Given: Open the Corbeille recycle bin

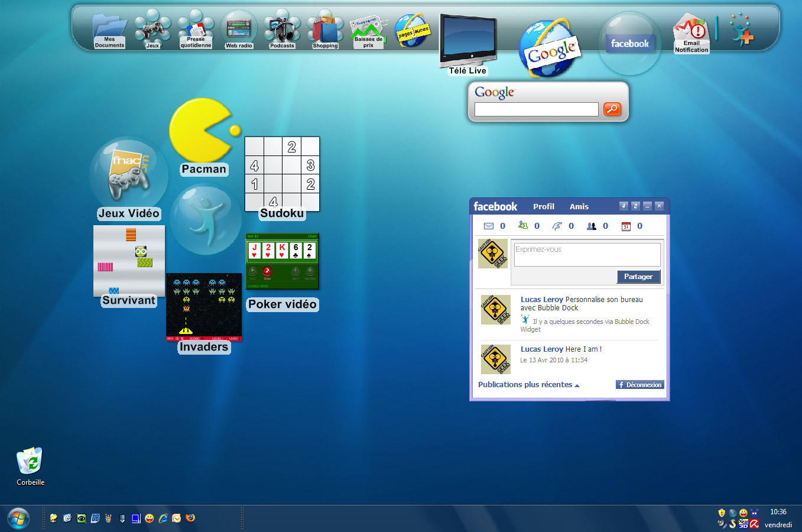Looking at the screenshot, I should tap(30, 466).
